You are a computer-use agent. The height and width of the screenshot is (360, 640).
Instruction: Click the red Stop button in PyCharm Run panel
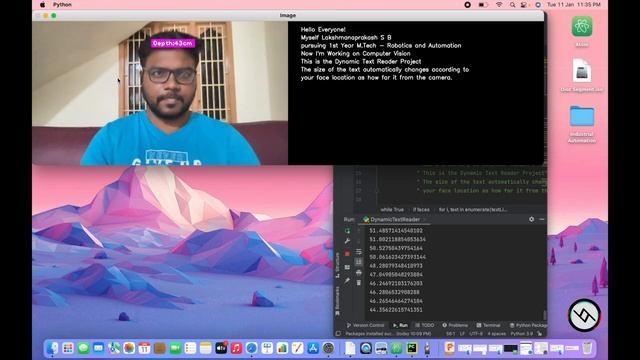pyautogui.click(x=347, y=253)
